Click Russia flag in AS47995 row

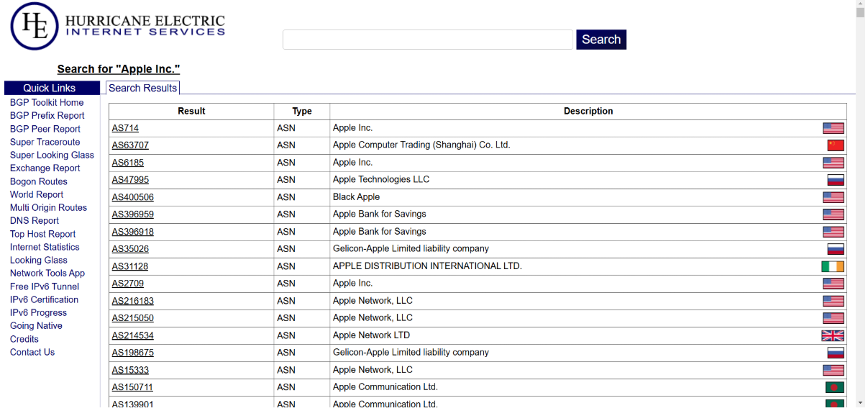coord(836,180)
